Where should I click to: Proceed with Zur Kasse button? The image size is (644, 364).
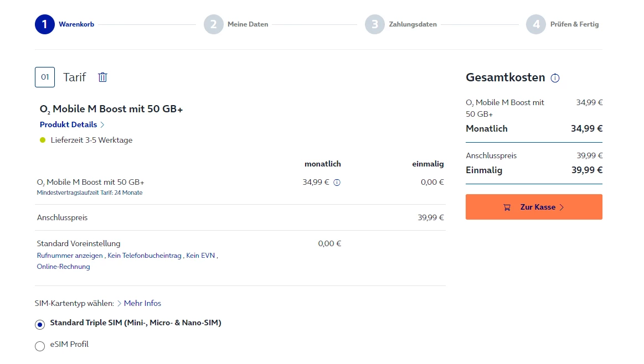[534, 207]
